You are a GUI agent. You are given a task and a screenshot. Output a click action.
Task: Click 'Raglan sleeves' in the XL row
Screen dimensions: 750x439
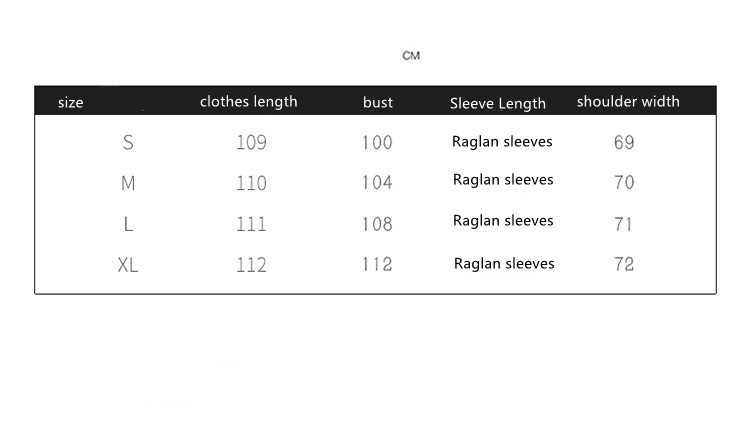pyautogui.click(x=504, y=264)
